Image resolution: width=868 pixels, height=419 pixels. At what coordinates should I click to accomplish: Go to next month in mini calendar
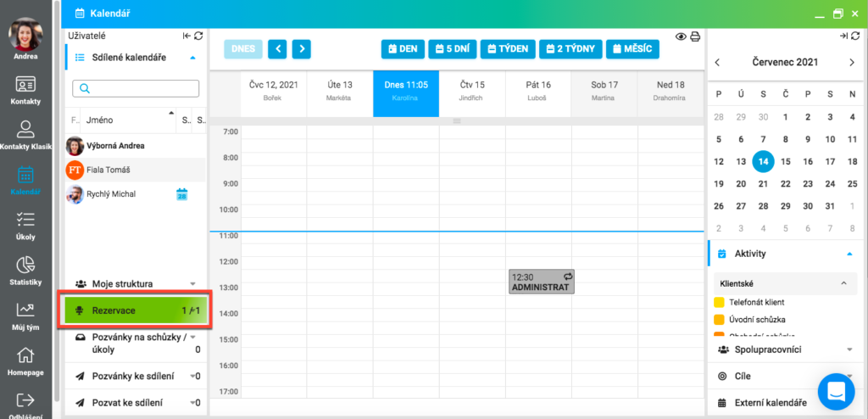[x=852, y=63]
